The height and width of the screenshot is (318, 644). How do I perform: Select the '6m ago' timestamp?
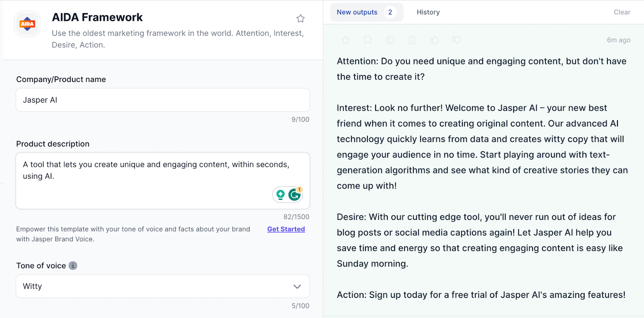point(619,40)
